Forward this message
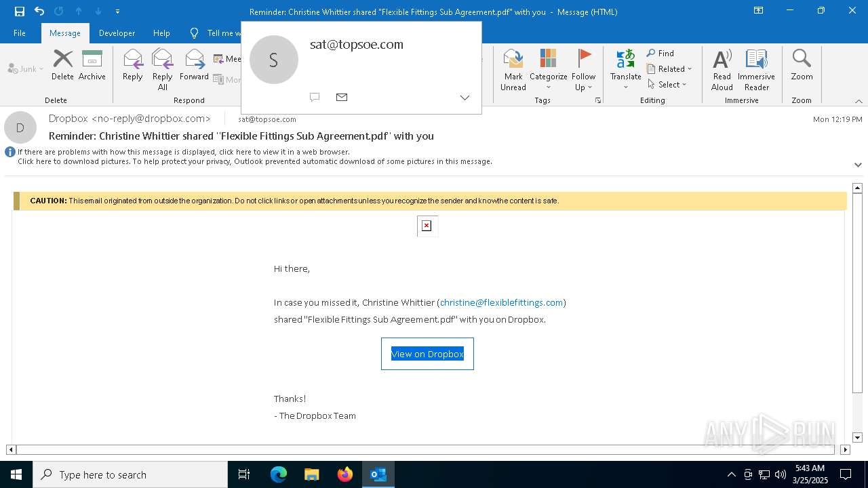The image size is (868, 488). tap(194, 65)
